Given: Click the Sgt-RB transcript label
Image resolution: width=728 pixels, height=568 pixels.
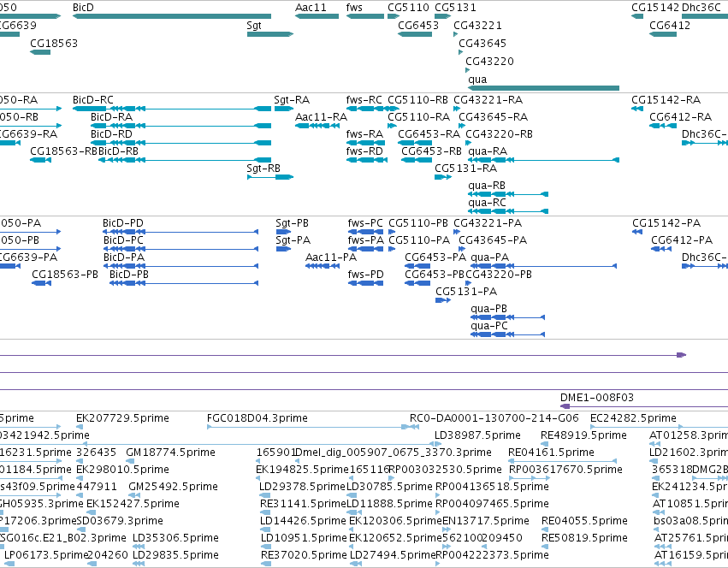Looking at the screenshot, I should [x=263, y=169].
